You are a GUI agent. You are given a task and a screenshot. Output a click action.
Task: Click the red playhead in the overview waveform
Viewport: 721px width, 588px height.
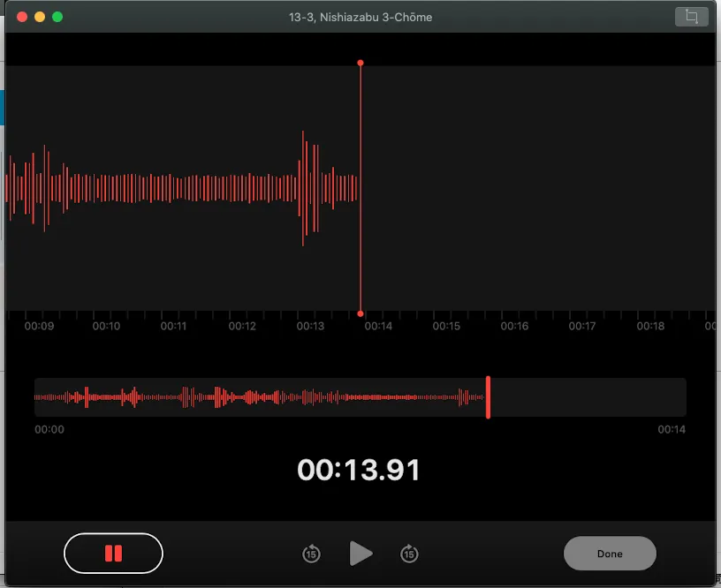[488, 397]
